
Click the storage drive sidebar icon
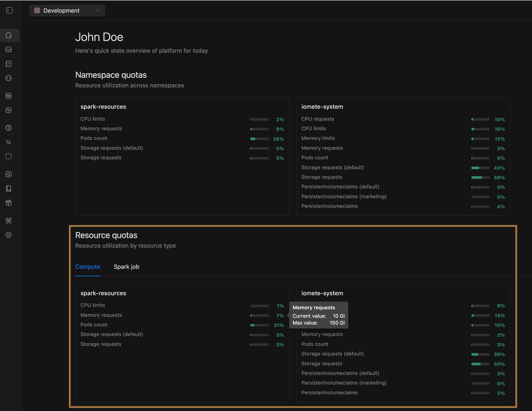point(9,49)
